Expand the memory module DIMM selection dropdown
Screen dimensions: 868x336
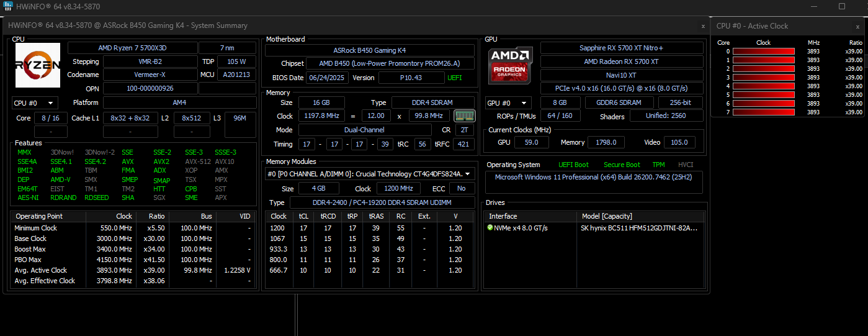370,174
